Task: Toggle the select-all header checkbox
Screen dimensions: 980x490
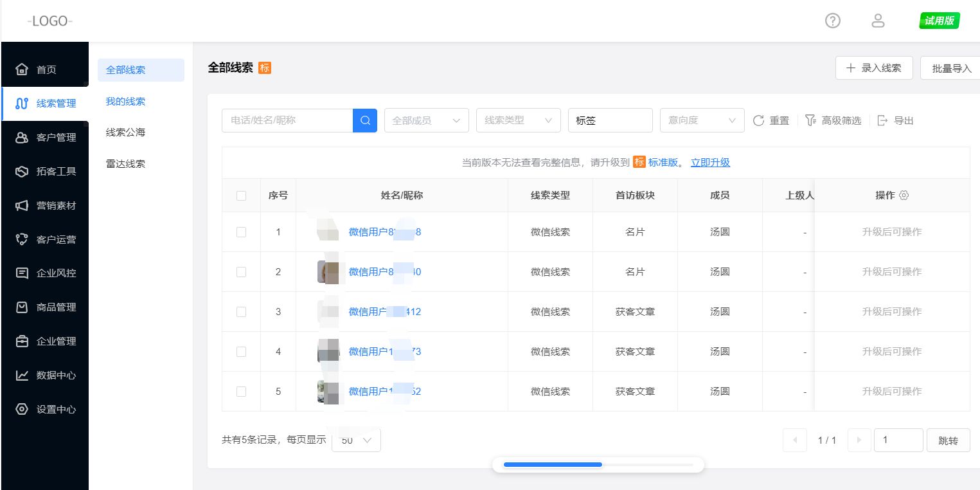Action: tap(241, 195)
